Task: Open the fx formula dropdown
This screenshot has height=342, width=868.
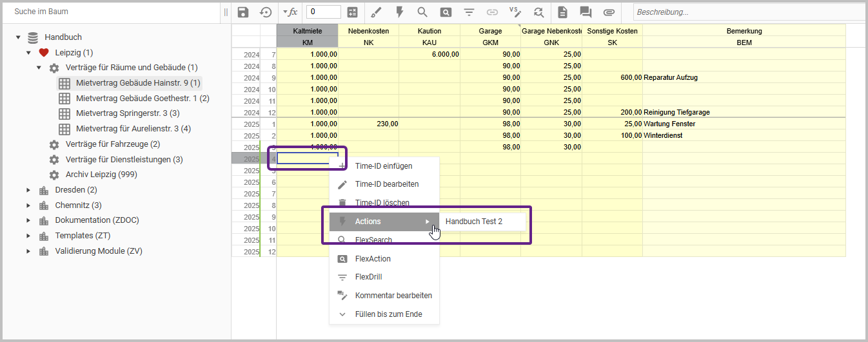Action: click(x=290, y=12)
